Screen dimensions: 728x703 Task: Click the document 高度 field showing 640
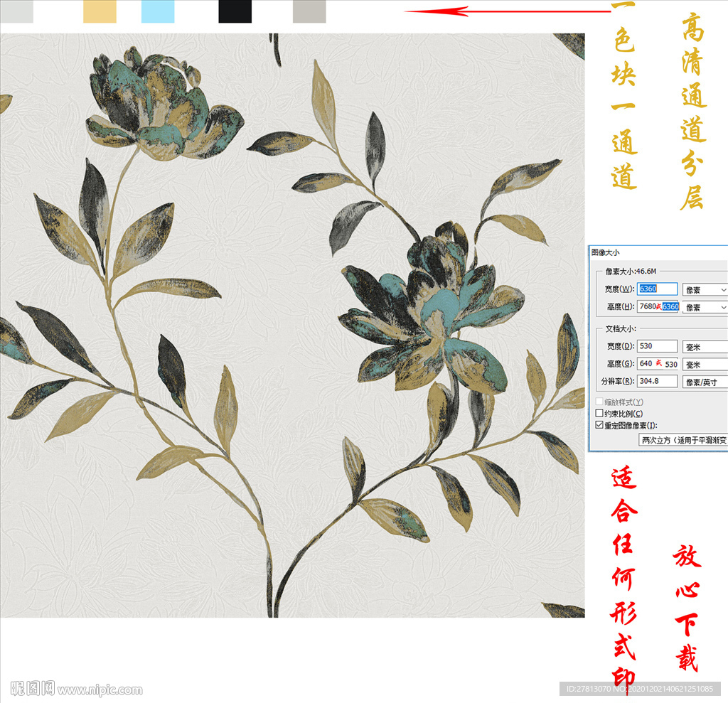657,363
